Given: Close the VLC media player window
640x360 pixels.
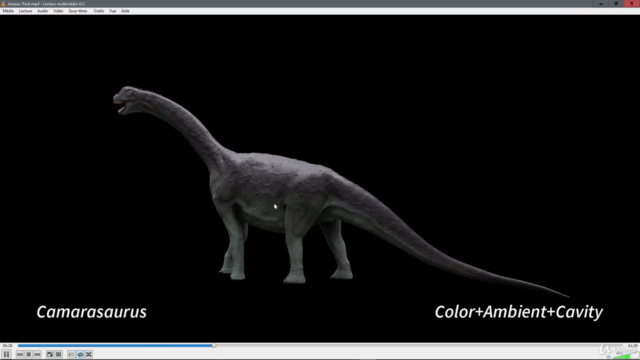Looking at the screenshot, I should pyautogui.click(x=632, y=4).
